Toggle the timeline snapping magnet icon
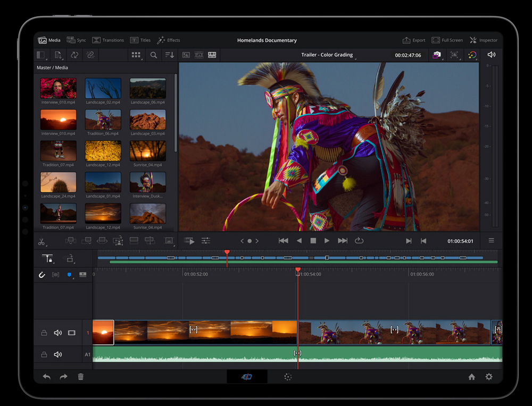The width and height of the screenshot is (532, 406). coord(42,275)
